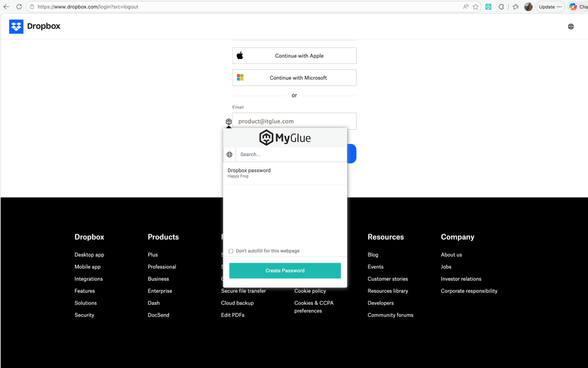
Task: Open the Jobs link under Company
Action: click(446, 267)
